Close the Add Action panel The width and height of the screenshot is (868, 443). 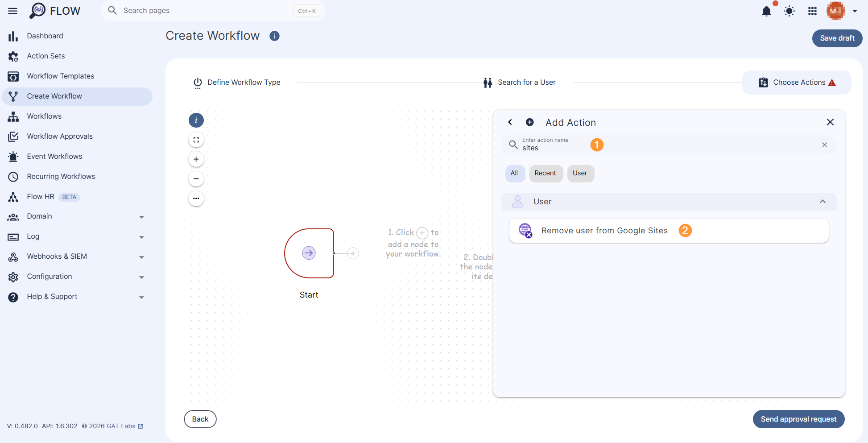[830, 122]
